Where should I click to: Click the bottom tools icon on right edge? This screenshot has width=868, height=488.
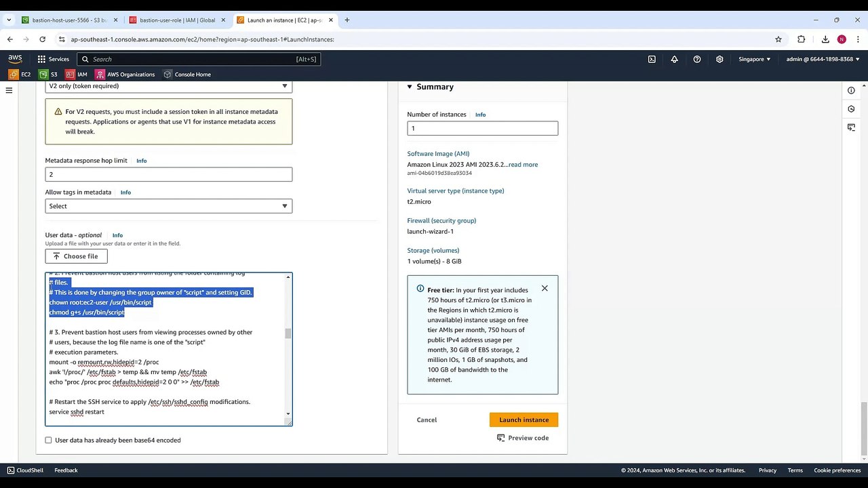[851, 127]
